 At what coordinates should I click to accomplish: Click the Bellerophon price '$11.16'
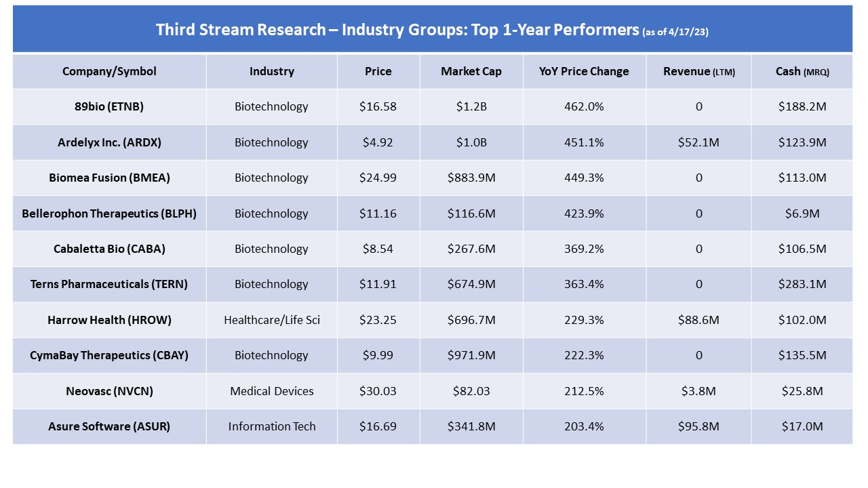(x=378, y=213)
